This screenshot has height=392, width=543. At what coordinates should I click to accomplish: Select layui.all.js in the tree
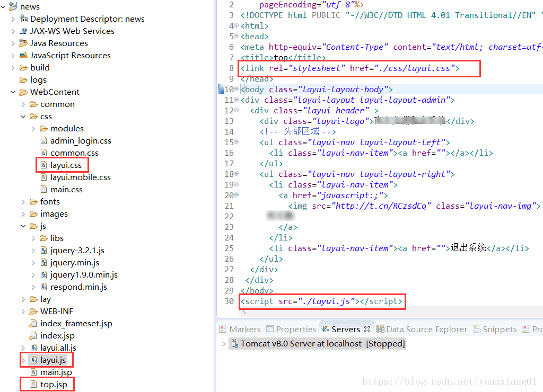[x=58, y=348]
